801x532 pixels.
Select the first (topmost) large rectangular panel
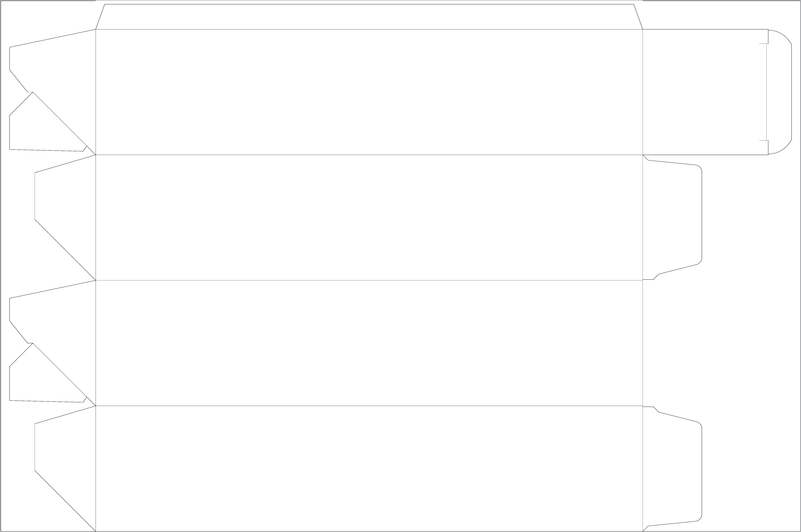369,92
